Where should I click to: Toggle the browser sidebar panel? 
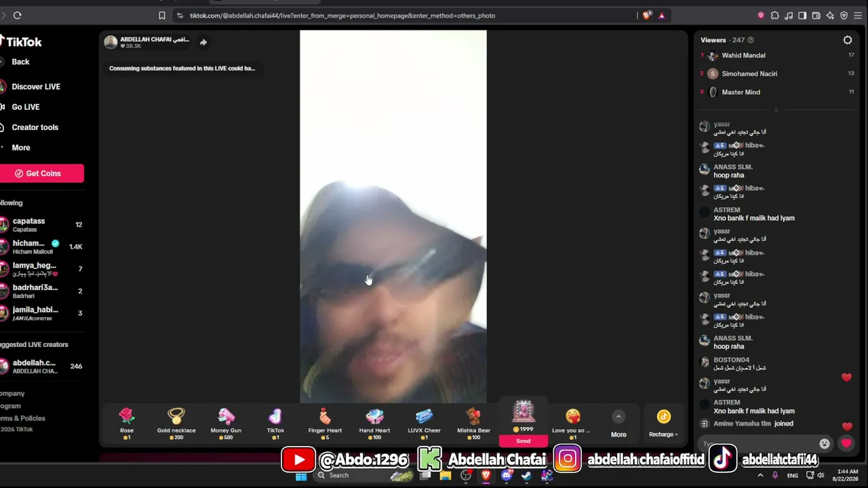(802, 15)
